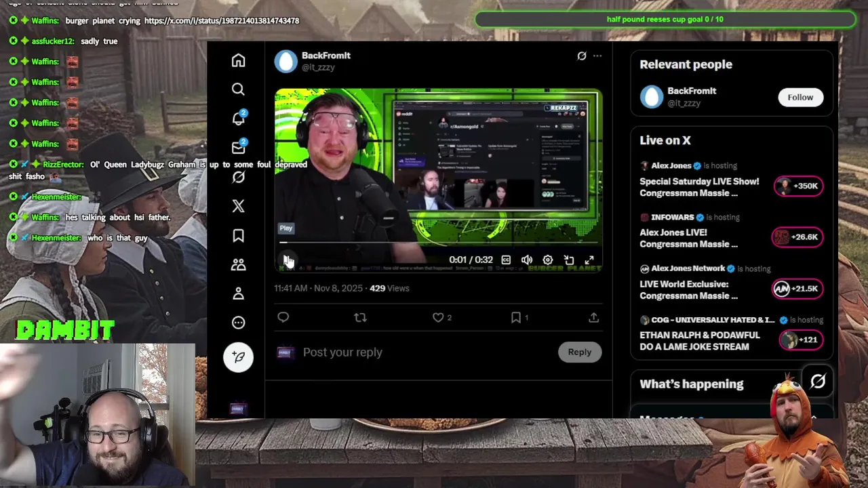Seek along the video progress bar

[x=439, y=242]
